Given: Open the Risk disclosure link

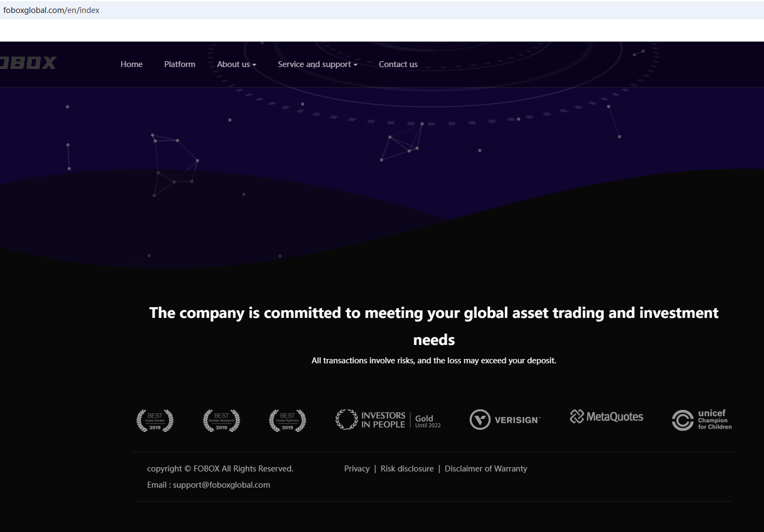Looking at the screenshot, I should coord(407,469).
